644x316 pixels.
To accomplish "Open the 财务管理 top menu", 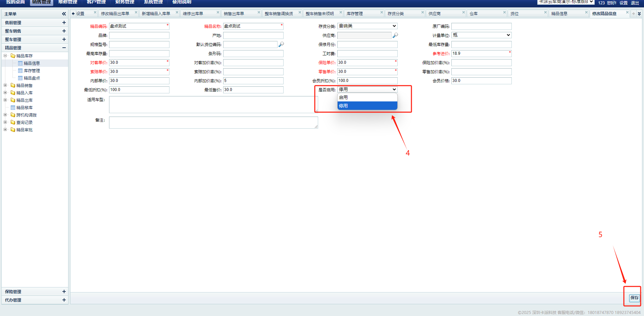I will [x=125, y=2].
